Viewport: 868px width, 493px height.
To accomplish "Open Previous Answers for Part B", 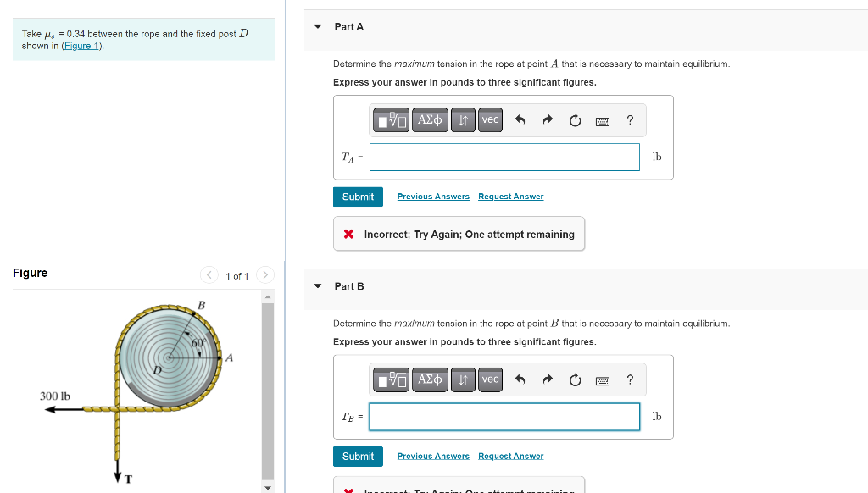I will (x=433, y=456).
